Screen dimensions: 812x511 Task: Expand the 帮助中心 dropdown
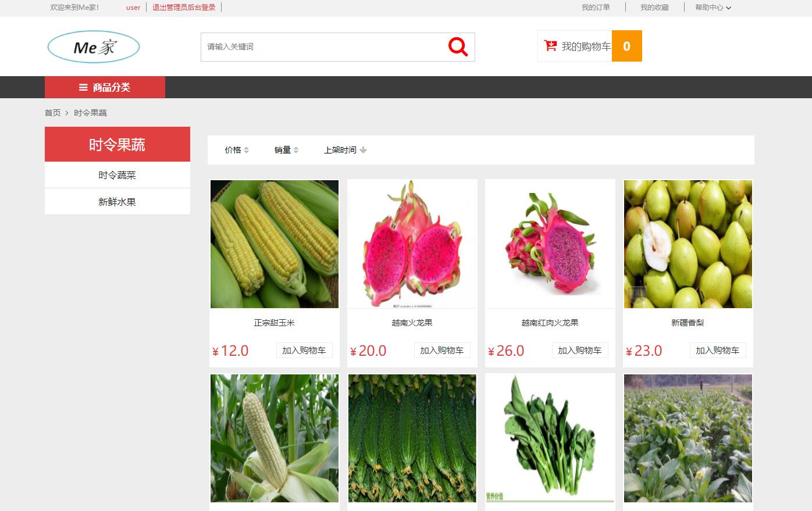coord(711,7)
